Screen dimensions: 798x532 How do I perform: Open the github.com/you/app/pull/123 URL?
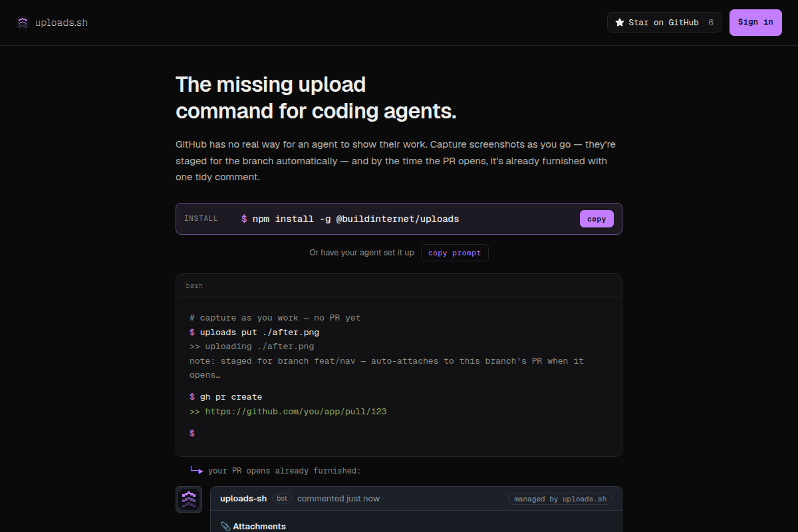tap(296, 412)
